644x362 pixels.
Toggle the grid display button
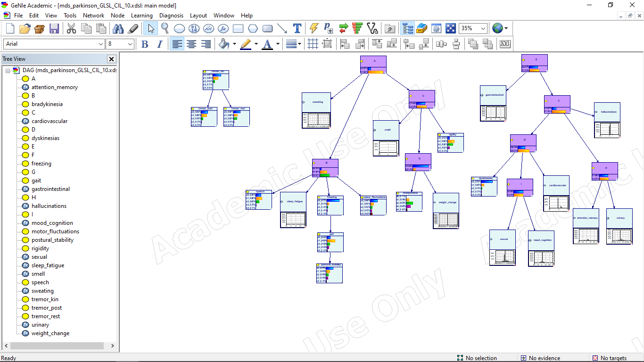click(x=313, y=44)
